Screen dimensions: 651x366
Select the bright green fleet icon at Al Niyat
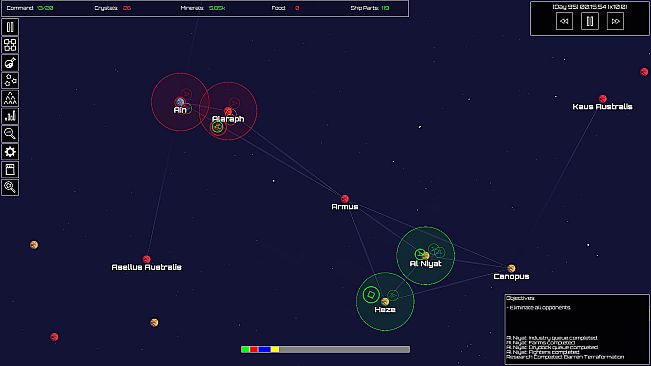(420, 254)
